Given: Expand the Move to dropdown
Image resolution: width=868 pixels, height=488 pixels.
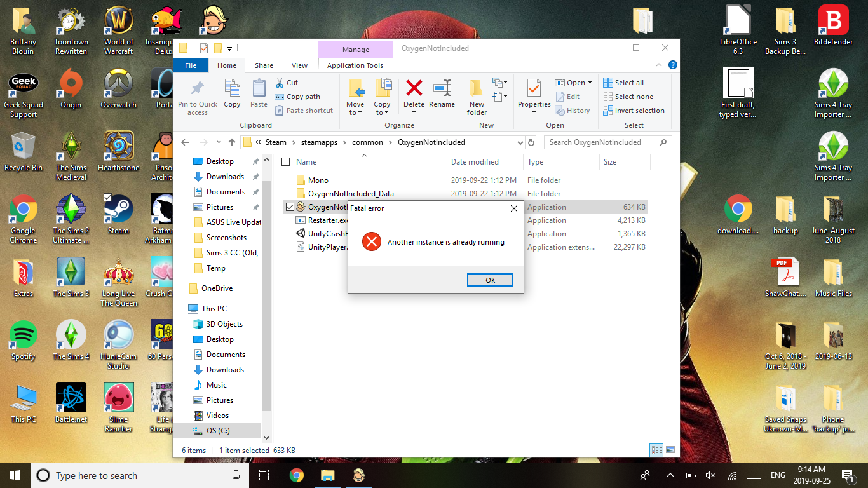Looking at the screenshot, I should click(x=355, y=112).
